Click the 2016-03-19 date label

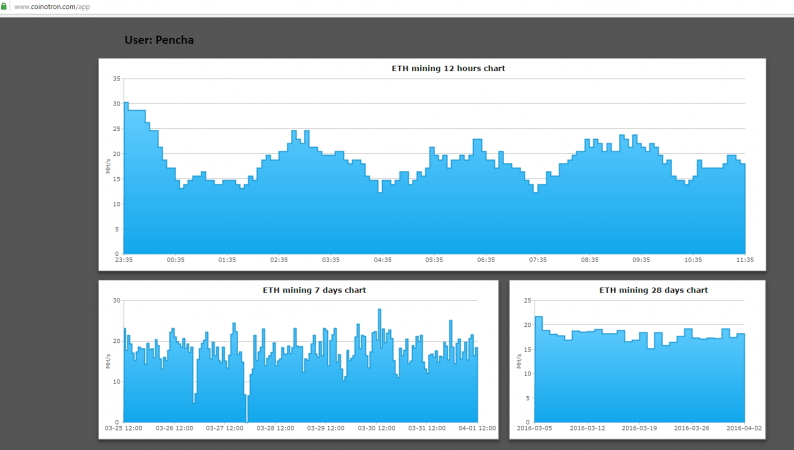[x=640, y=428]
